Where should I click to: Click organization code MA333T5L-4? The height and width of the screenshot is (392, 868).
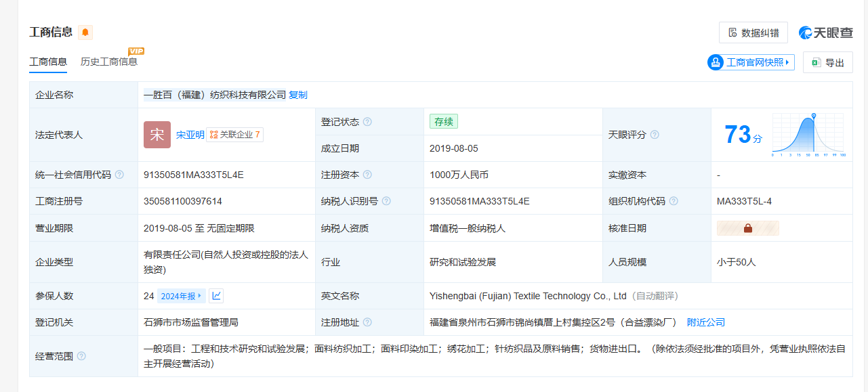pyautogui.click(x=744, y=201)
